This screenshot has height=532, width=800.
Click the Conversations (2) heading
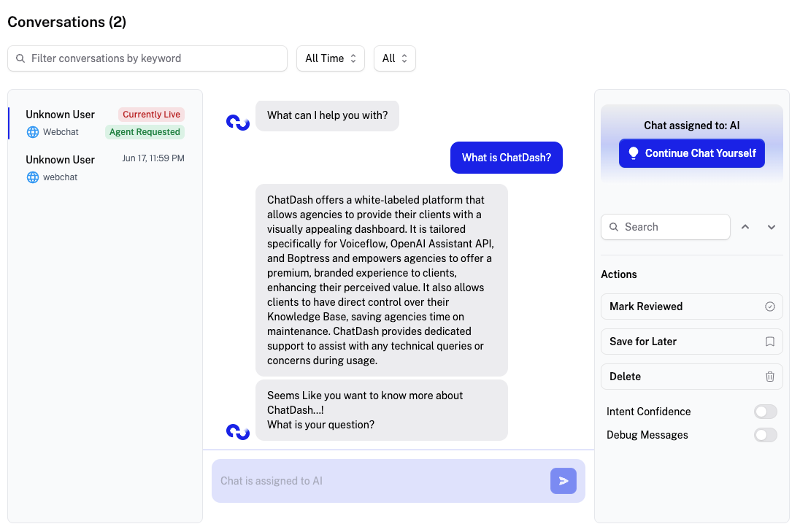pyautogui.click(x=67, y=22)
